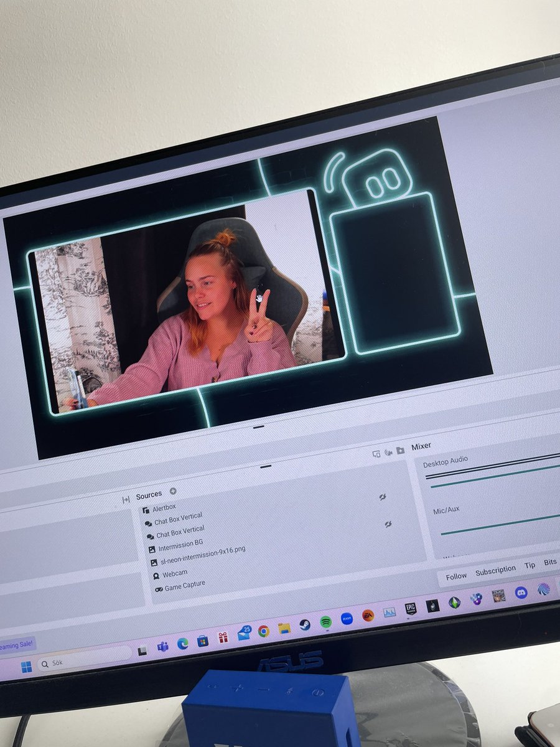Image resolution: width=560 pixels, height=747 pixels.
Task: Open the Streaming Sale banner
Action: pos(17,646)
